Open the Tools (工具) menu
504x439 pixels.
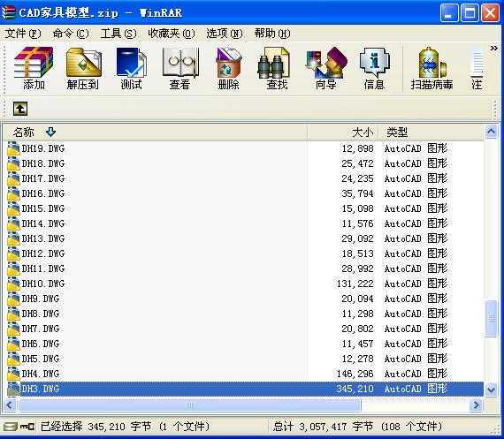click(x=118, y=34)
